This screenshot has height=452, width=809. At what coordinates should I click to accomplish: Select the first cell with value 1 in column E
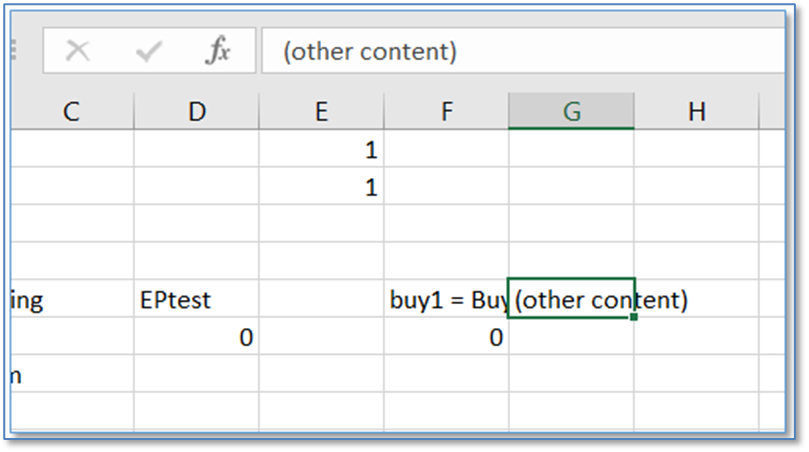tap(321, 150)
